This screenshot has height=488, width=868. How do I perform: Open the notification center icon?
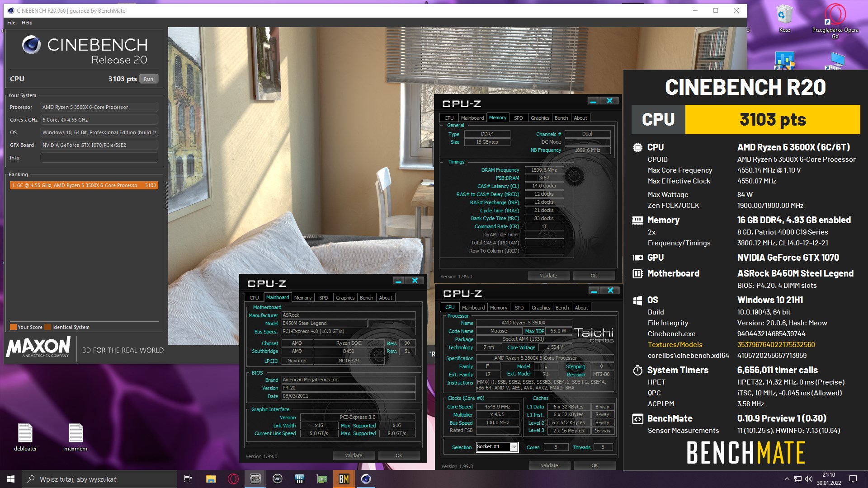[853, 479]
